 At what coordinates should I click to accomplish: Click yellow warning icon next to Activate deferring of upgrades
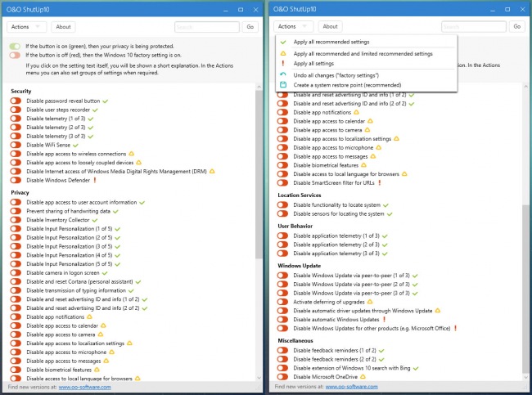[370, 302]
